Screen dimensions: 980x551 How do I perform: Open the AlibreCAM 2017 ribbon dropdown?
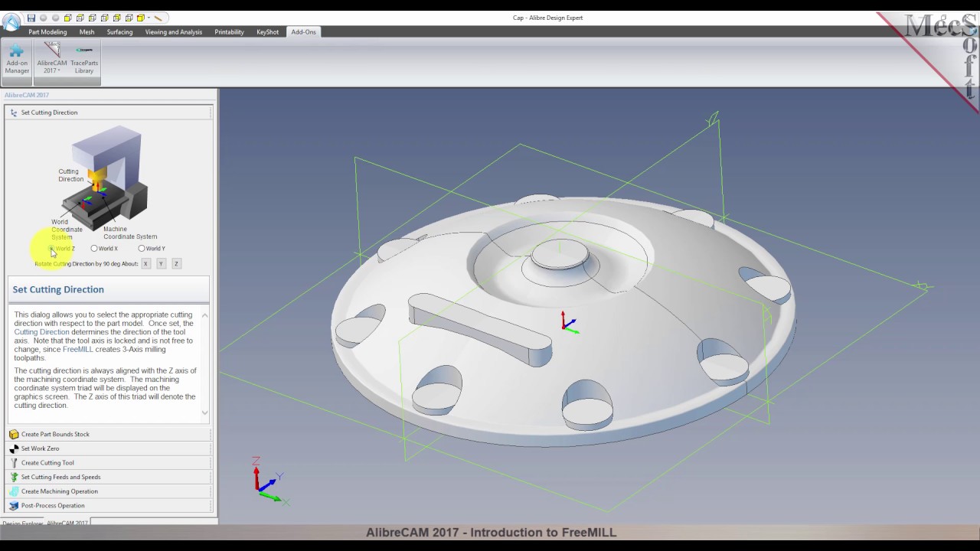click(x=51, y=60)
